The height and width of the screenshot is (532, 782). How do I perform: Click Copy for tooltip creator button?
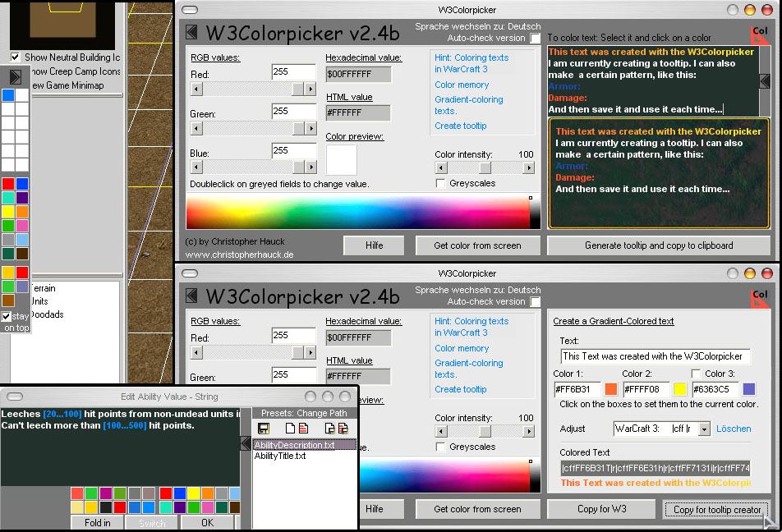click(x=716, y=510)
